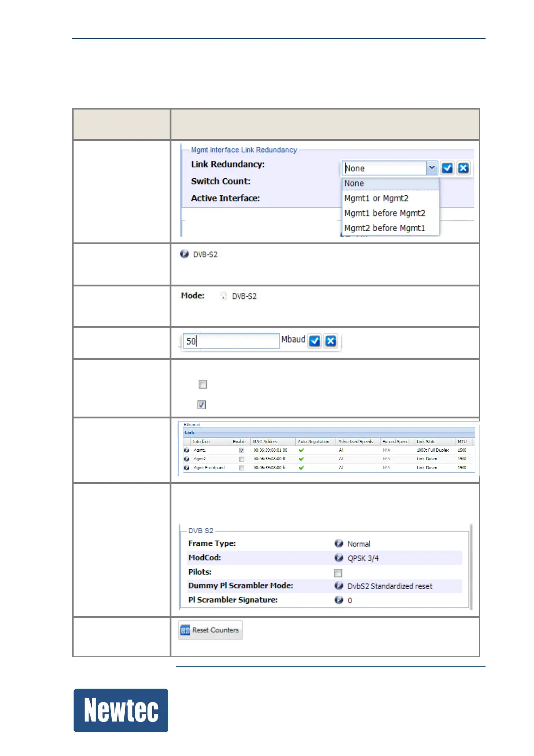Screen dimensions: 534x756
Task: Apply the 50 Mbaud value with checkmark
Action: pyautogui.click(x=315, y=341)
